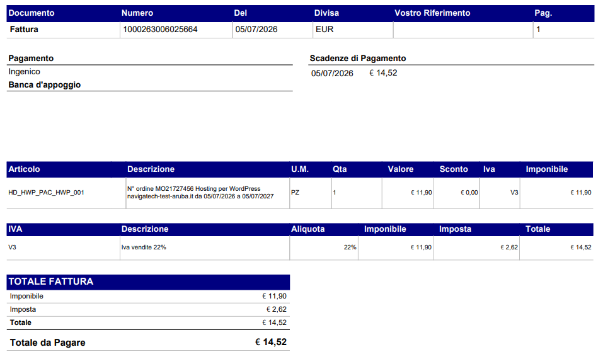Click the bold '€ 14,52' amount to pay
Screen dimensions: 603x364
[271, 342]
